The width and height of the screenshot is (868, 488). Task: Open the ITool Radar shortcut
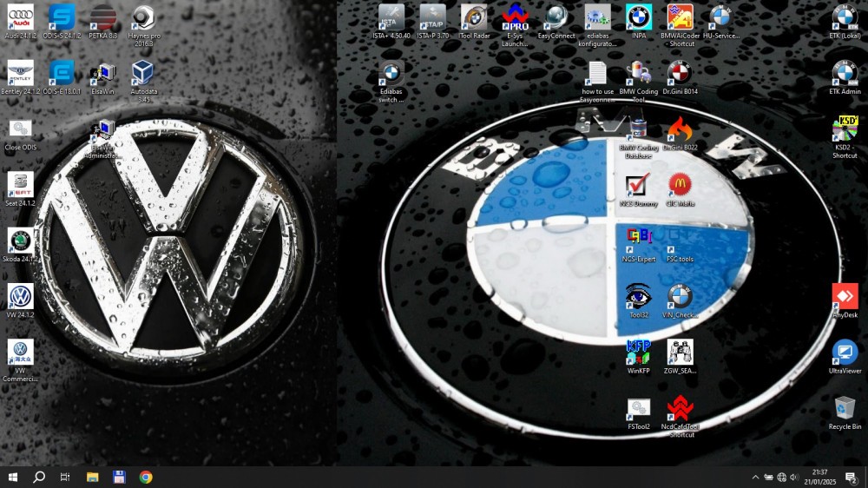(475, 21)
